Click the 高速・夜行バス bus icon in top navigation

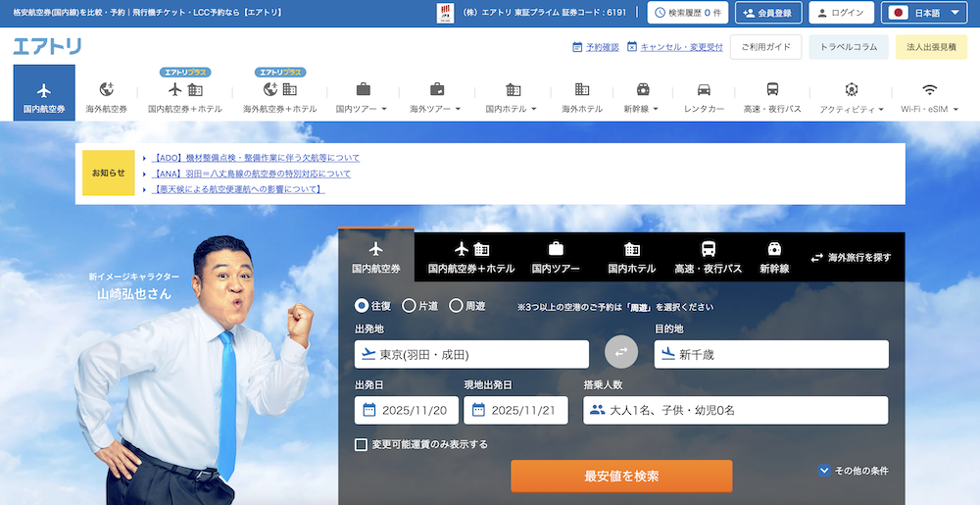click(772, 89)
